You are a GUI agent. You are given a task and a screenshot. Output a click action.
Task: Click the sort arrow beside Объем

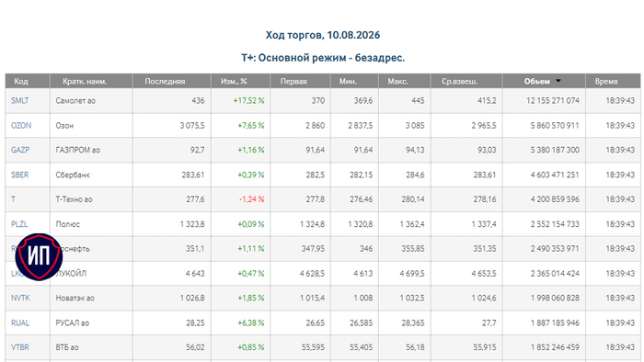pyautogui.click(x=558, y=81)
